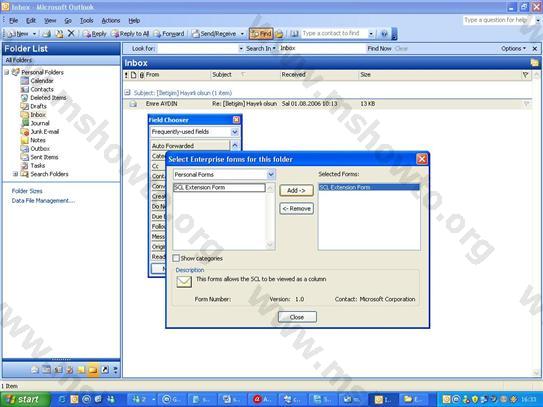
Task: Select SCL Extension Form in Selected Forms
Action: (369, 187)
